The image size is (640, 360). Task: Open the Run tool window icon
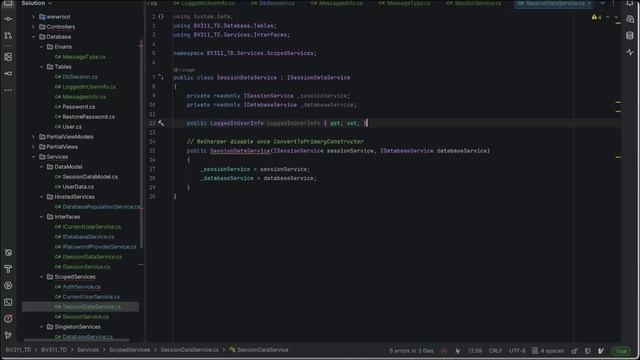coord(8,286)
